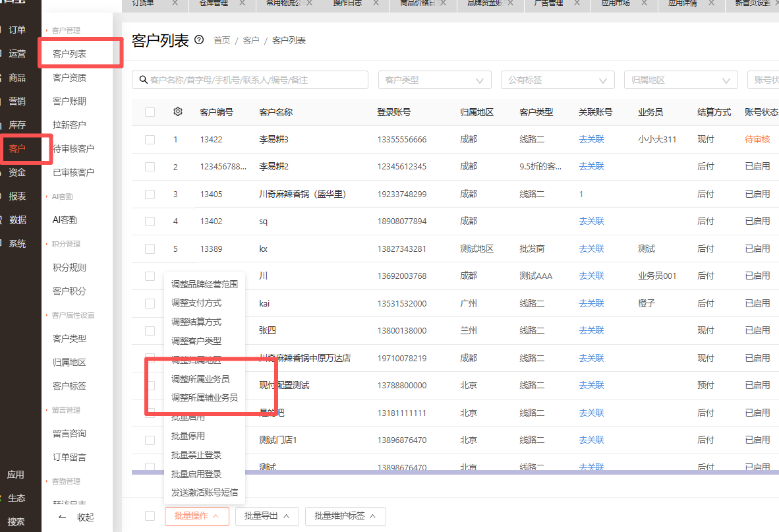Open 商品 in the dark main sidebar
779x532 pixels.
17,78
